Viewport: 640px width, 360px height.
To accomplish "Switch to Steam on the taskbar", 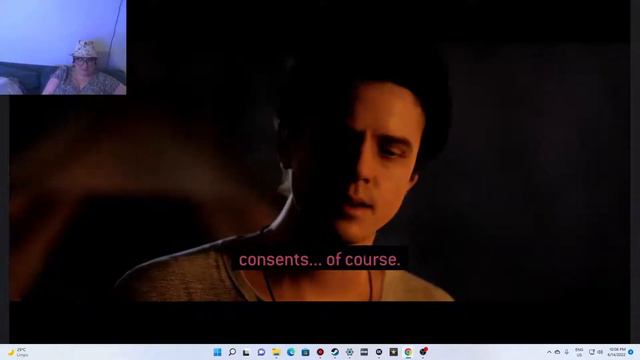I will (x=335, y=352).
